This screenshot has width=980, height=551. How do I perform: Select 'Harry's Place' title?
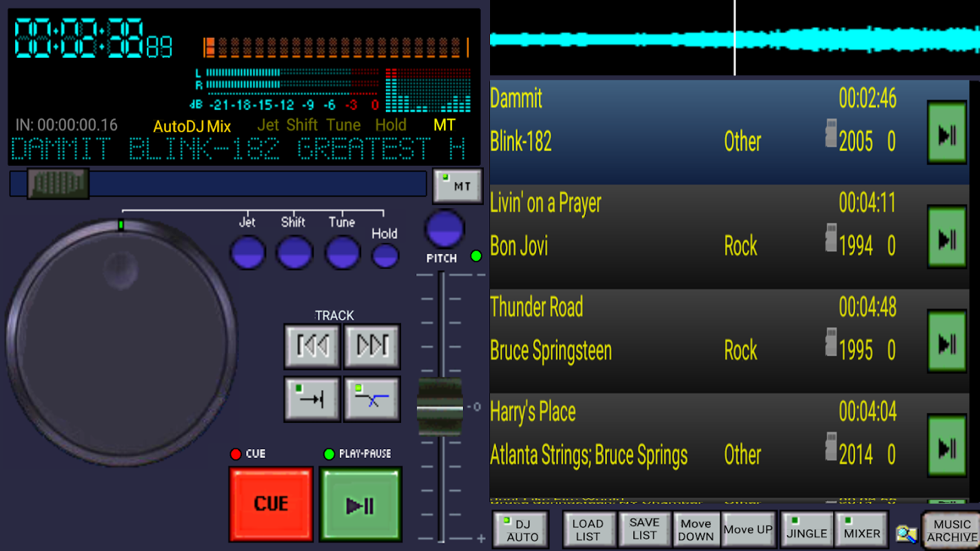tap(533, 412)
